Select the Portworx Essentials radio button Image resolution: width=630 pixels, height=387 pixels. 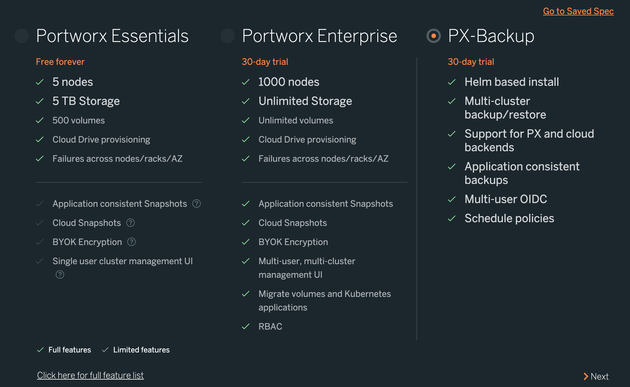pyautogui.click(x=22, y=36)
